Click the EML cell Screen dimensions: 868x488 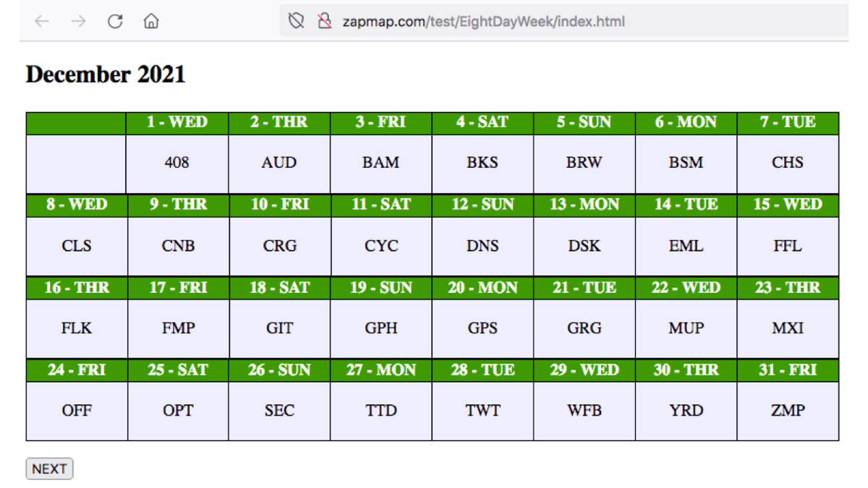686,246
